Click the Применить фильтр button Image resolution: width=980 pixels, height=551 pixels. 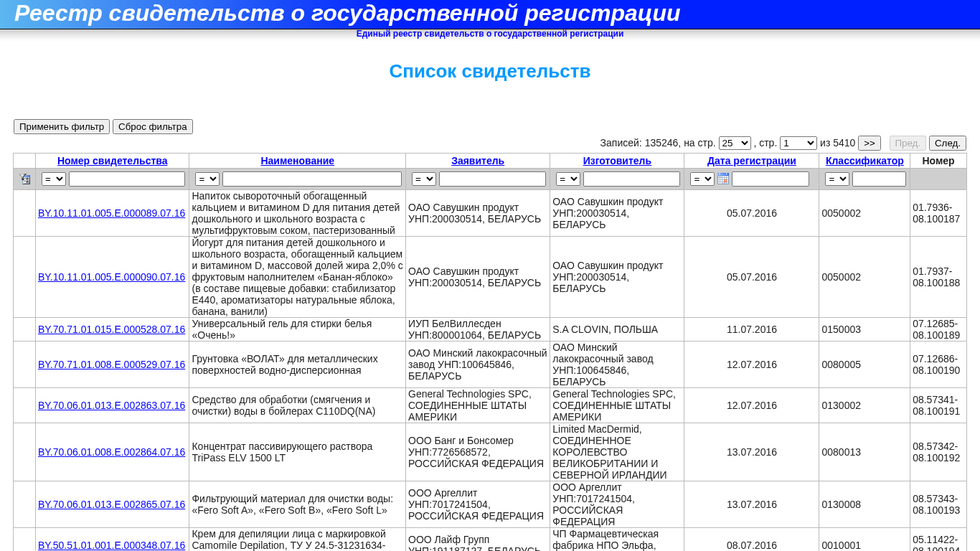click(x=62, y=127)
